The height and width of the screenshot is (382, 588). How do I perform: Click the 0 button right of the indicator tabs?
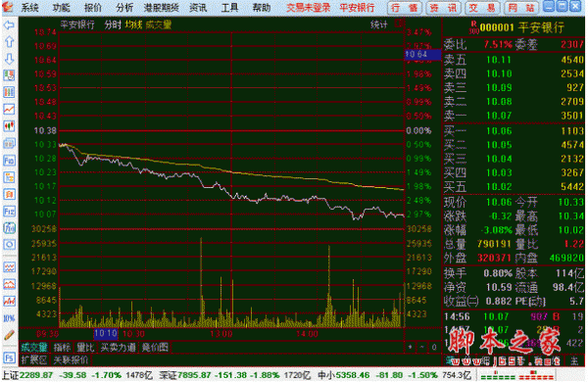tap(434, 347)
